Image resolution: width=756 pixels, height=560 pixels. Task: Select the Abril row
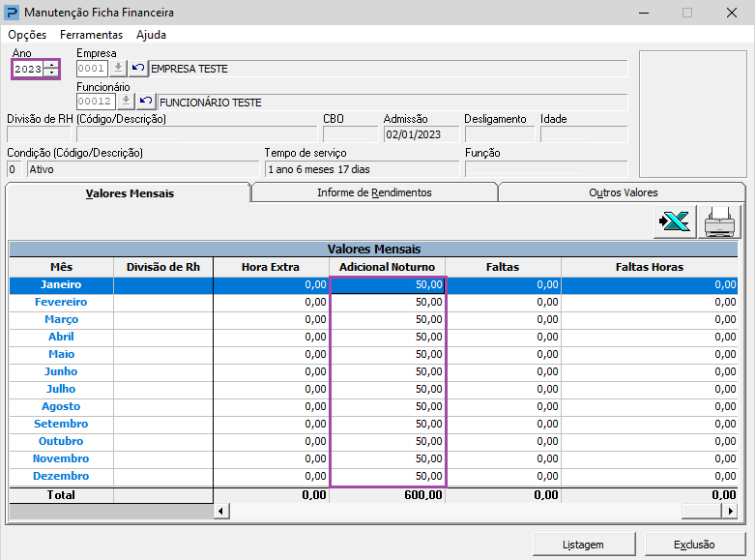click(x=374, y=337)
